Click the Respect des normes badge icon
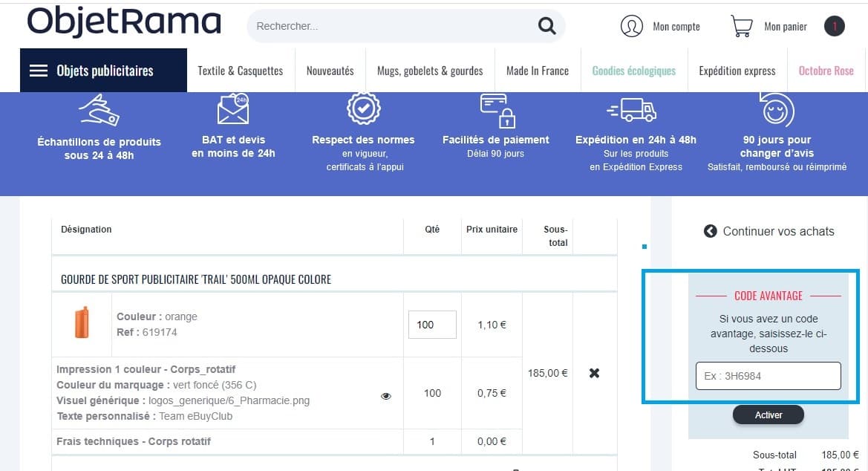The image size is (868, 471). 363,108
